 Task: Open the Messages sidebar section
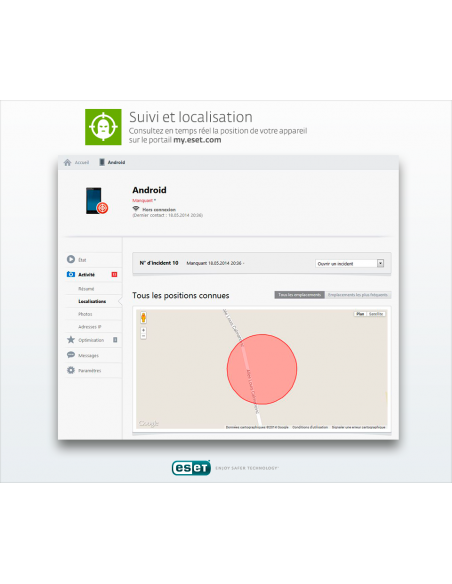click(93, 355)
